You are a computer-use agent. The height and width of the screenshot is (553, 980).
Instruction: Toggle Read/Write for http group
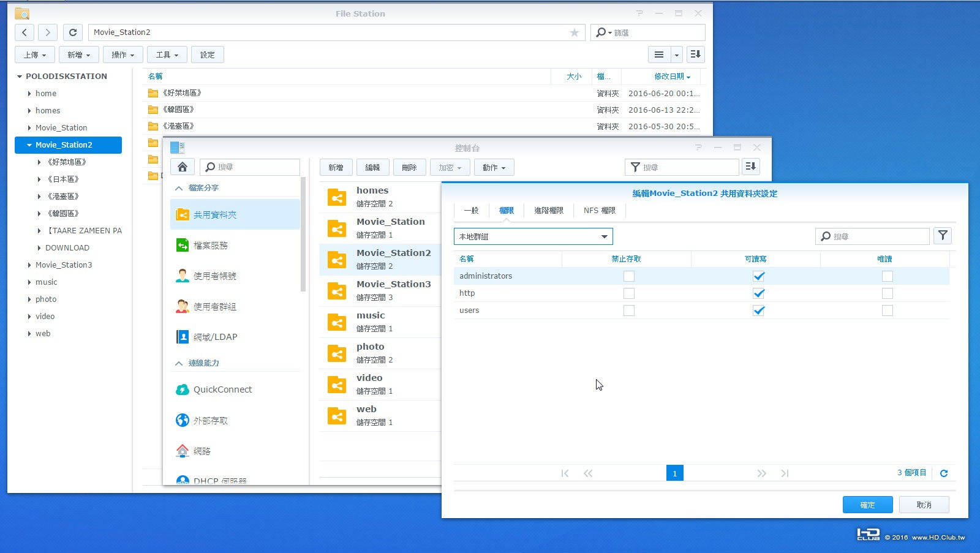click(x=759, y=293)
